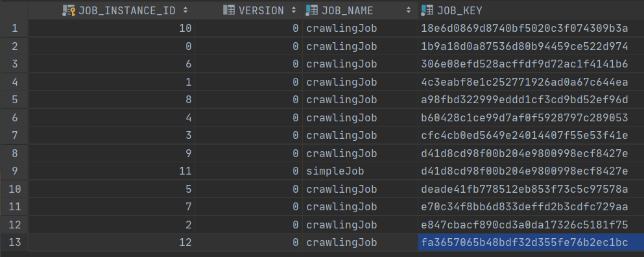This screenshot has width=644, height=257.
Task: Click JOB_KEY deade41fb778512eb853f73c5c97578a
Action: (531, 189)
